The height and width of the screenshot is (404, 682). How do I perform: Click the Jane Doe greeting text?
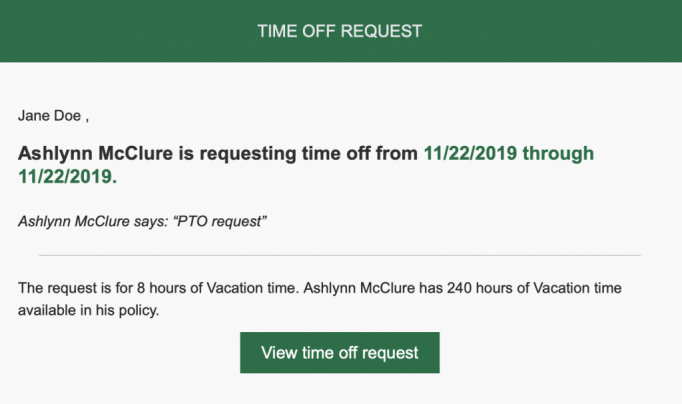pyautogui.click(x=53, y=116)
